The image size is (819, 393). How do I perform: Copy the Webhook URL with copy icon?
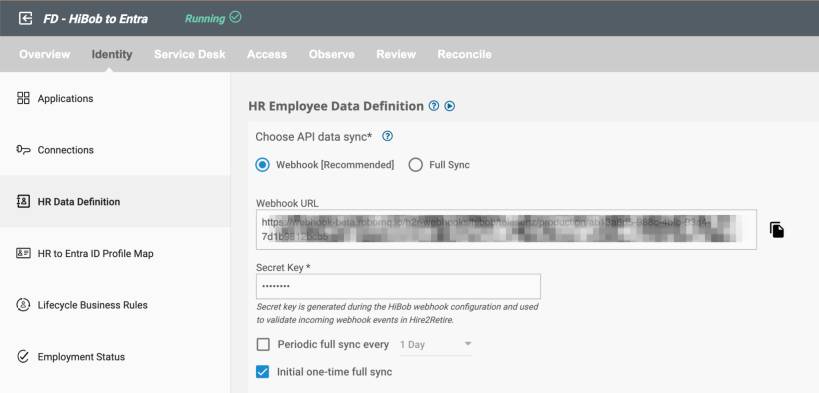tap(777, 229)
